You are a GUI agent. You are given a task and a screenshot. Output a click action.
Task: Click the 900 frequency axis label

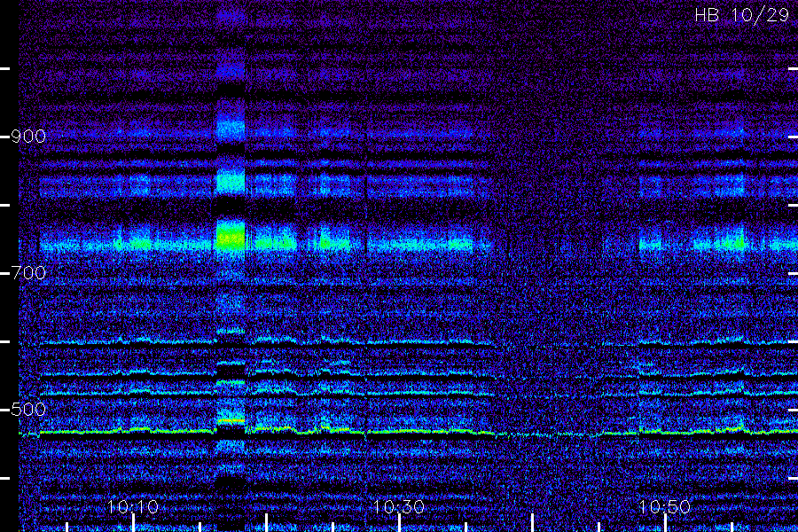pos(28,137)
